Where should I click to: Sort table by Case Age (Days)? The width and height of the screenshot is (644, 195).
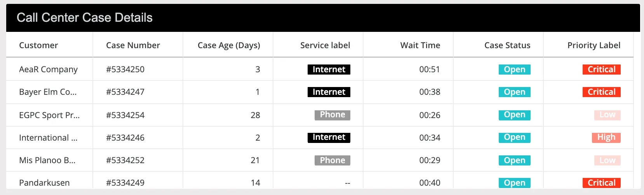click(229, 45)
